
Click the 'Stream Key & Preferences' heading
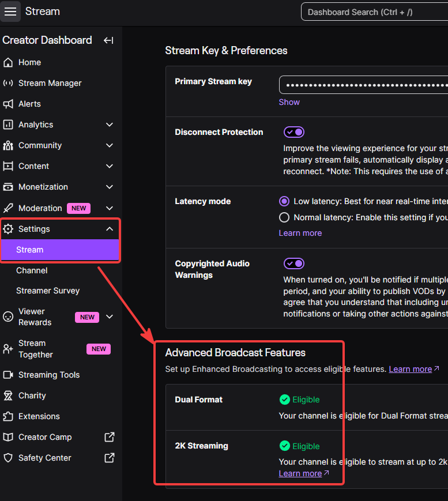pos(226,51)
